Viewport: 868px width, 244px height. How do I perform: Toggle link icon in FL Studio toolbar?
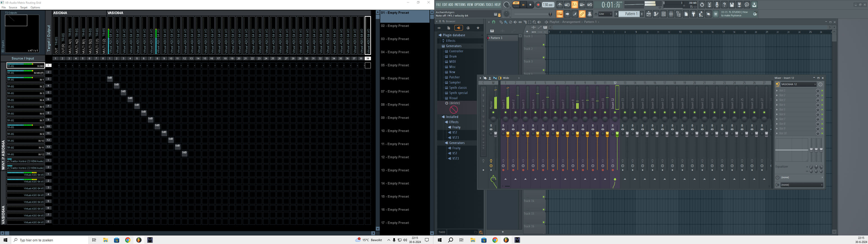click(582, 14)
